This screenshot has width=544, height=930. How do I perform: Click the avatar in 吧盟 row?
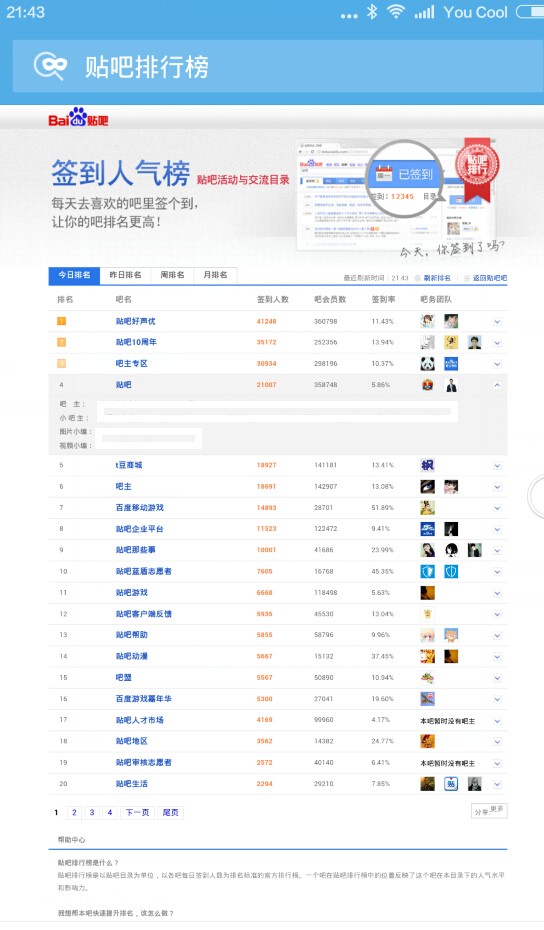pyautogui.click(x=427, y=677)
